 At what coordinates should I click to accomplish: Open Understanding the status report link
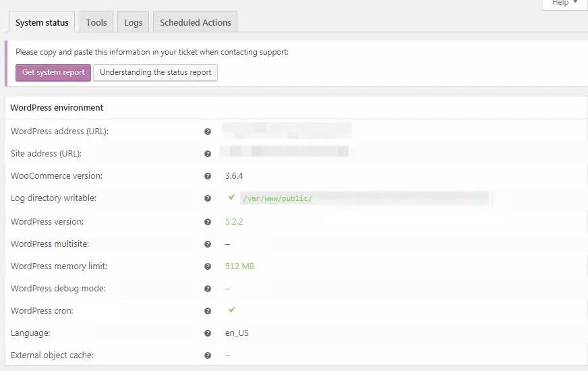click(155, 72)
